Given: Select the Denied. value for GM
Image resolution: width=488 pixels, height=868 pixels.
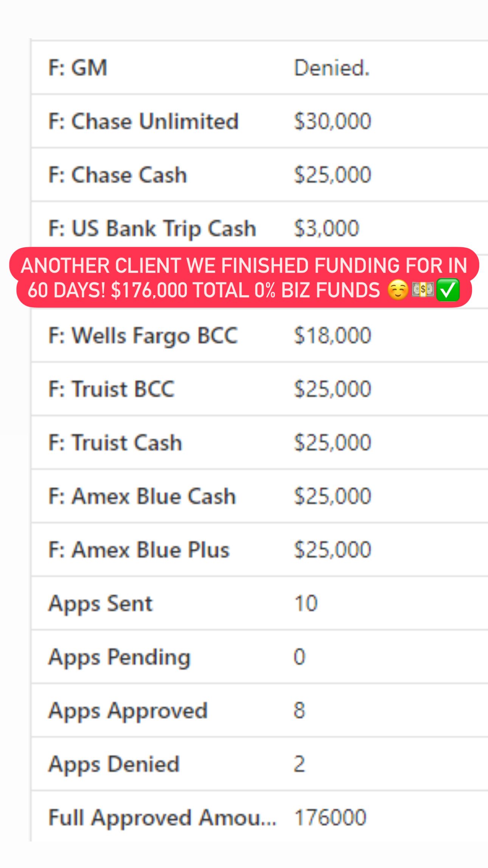Looking at the screenshot, I should click(x=332, y=68).
